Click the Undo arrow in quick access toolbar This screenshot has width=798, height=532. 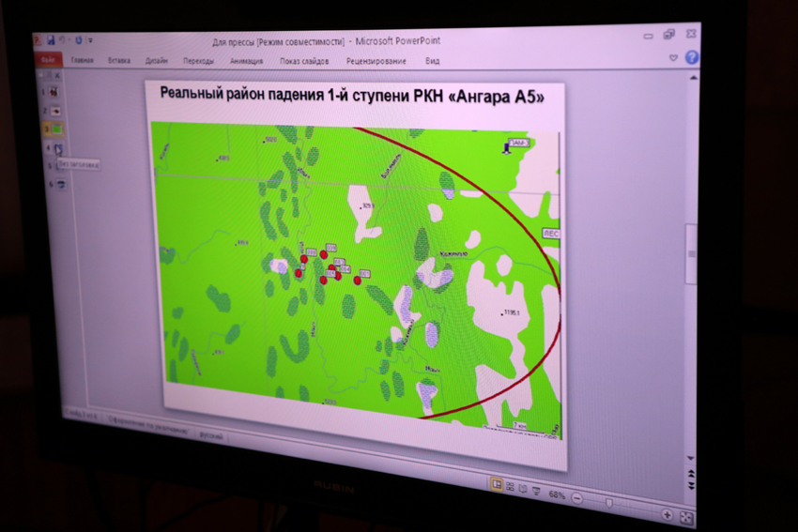click(61, 39)
